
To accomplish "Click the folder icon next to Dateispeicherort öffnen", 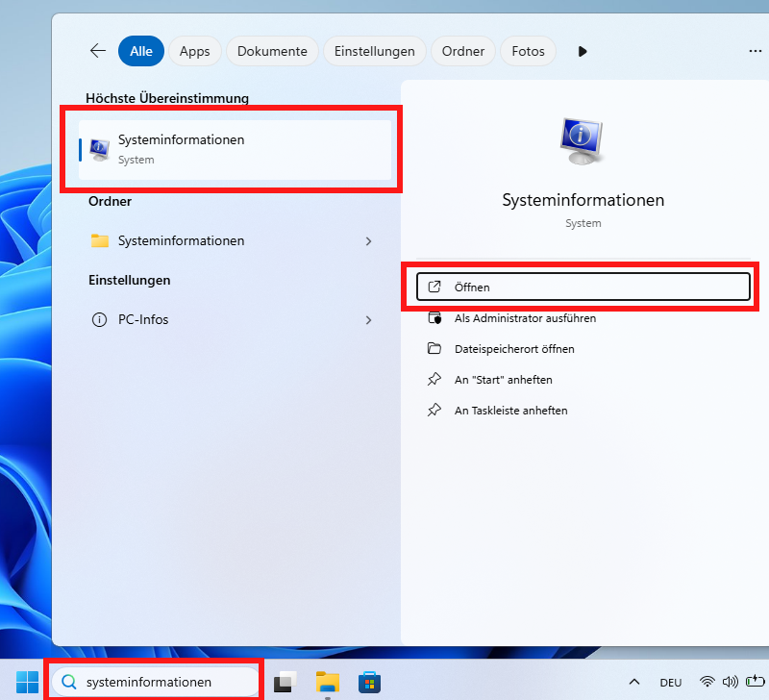I will 434,349.
